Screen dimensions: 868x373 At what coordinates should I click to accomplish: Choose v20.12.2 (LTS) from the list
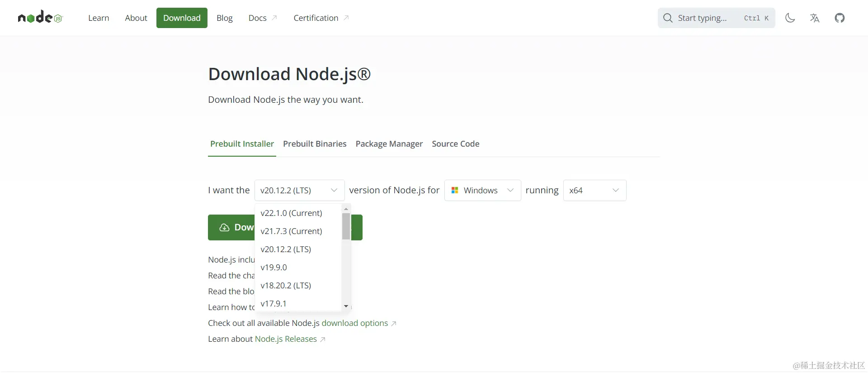298,249
